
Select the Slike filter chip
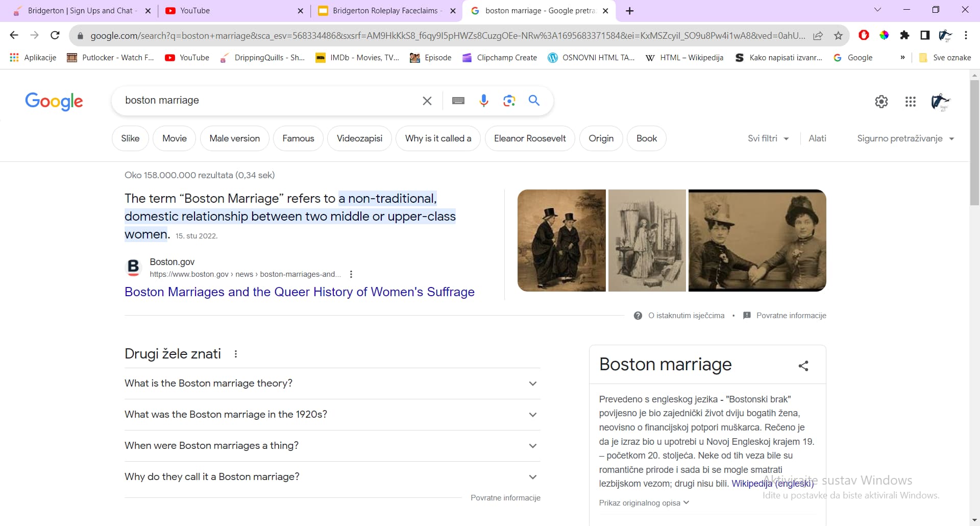[130, 138]
